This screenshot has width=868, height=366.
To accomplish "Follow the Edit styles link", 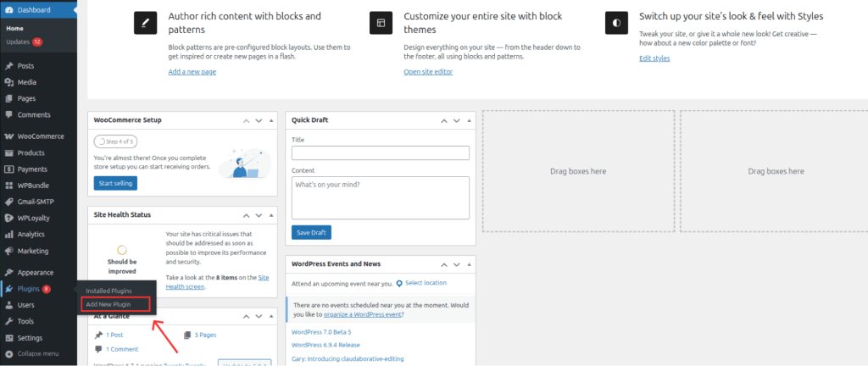I will [654, 58].
